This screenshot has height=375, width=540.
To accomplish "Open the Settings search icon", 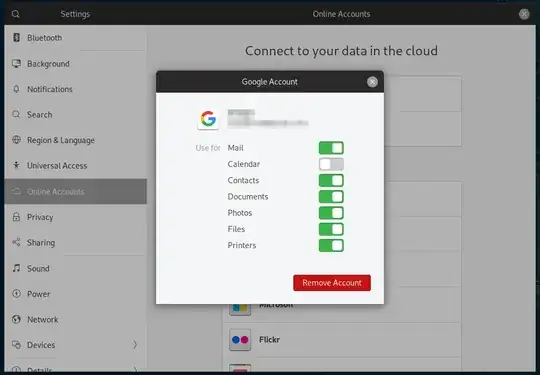I will click(15, 14).
